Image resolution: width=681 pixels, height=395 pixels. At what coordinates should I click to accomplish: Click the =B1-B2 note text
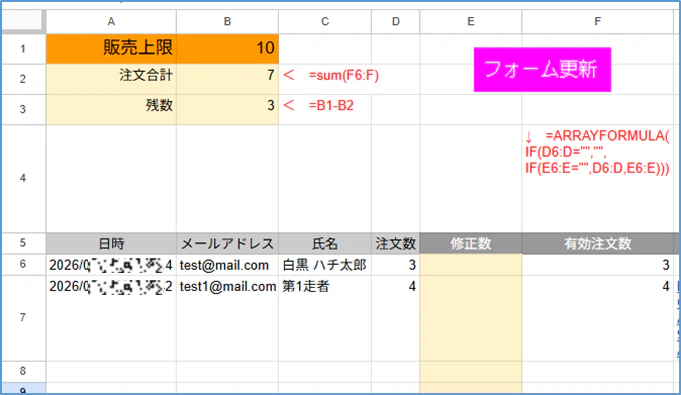pyautogui.click(x=331, y=106)
